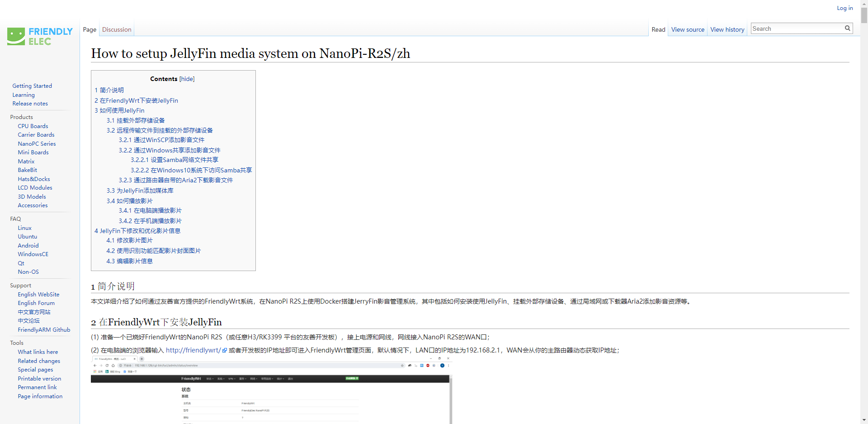This screenshot has height=424, width=868.
Task: Jump to section 3.2.1 通过WinSCP添加影音文件
Action: point(161,140)
